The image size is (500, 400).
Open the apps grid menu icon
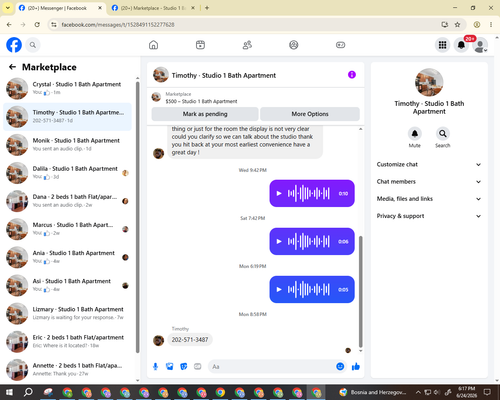coord(442,45)
